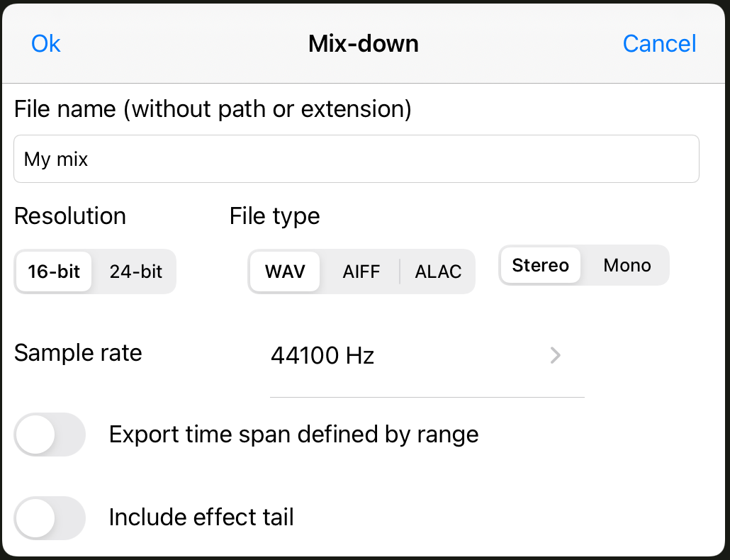
Task: Click the 'File type' heading
Action: click(x=274, y=216)
